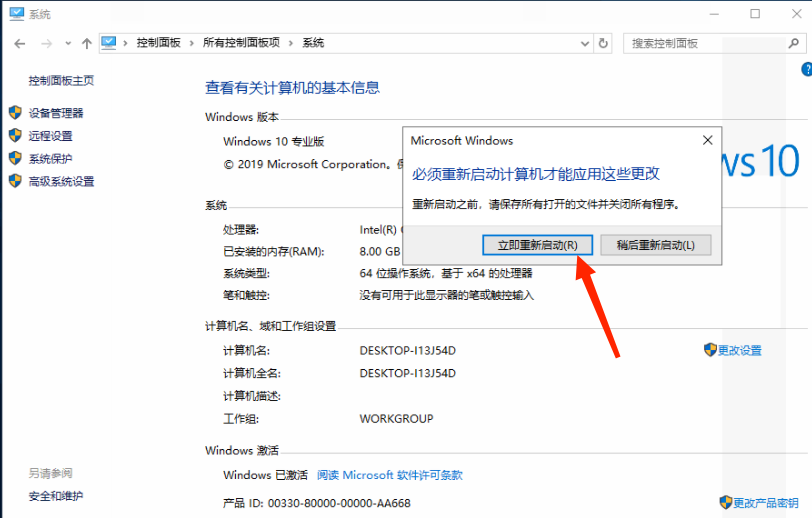Click full name DESKTOP-I13J54D beside 计算机全名
Viewport: 812px width, 518px height.
[x=408, y=373]
